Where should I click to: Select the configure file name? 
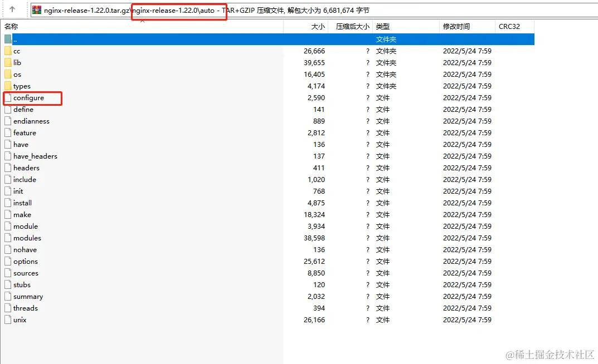coord(28,98)
